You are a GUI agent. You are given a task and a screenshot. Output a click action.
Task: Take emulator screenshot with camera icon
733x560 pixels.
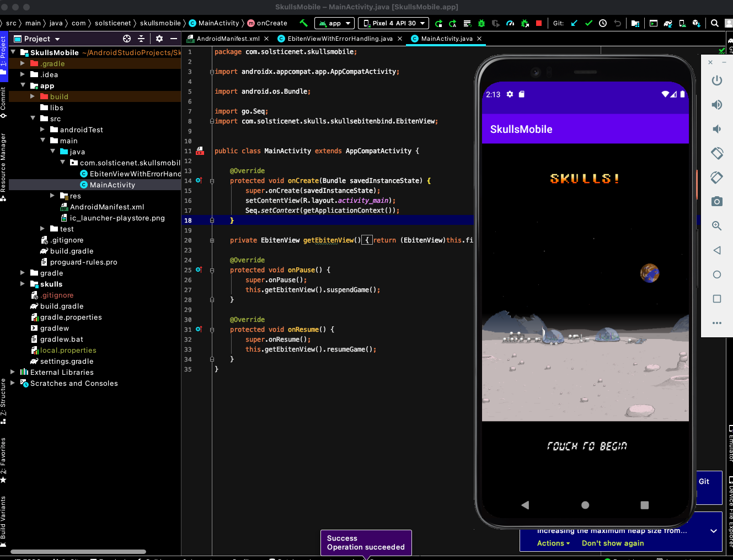[717, 202]
